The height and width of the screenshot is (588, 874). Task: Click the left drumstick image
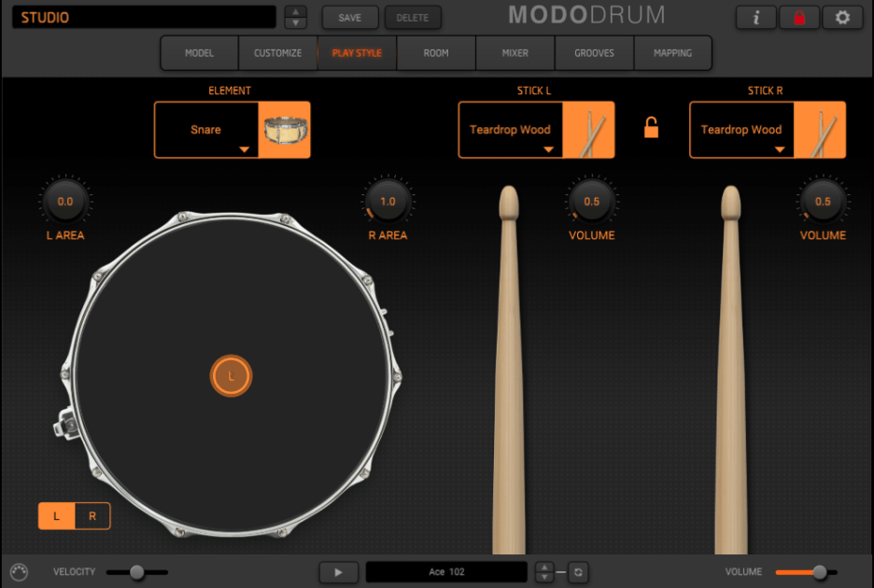pos(509,371)
